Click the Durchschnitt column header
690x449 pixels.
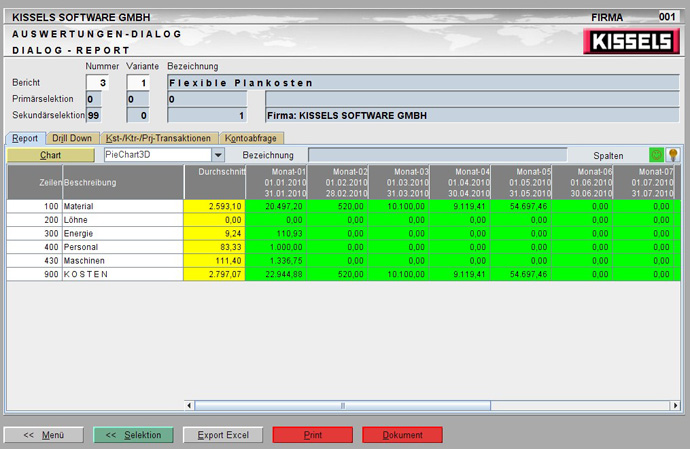point(215,182)
